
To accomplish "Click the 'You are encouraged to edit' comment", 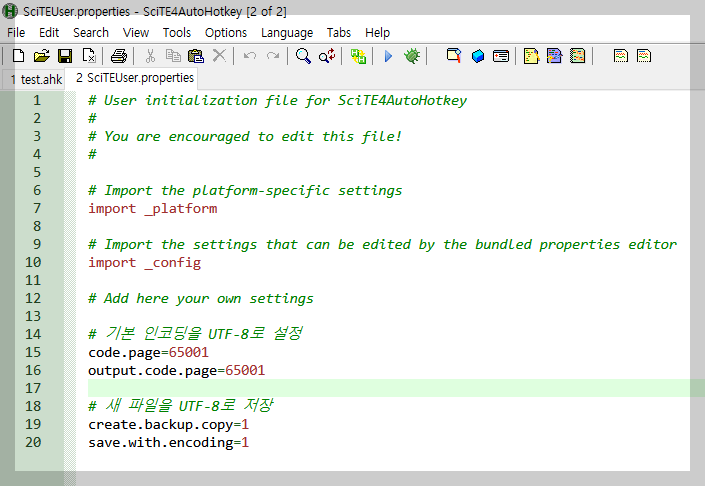I will click(245, 136).
